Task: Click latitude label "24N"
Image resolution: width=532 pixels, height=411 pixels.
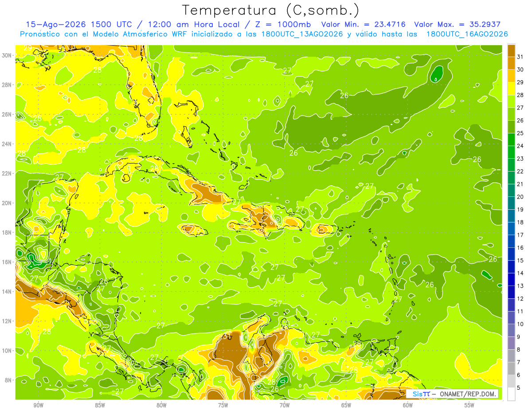Action: coord(7,144)
